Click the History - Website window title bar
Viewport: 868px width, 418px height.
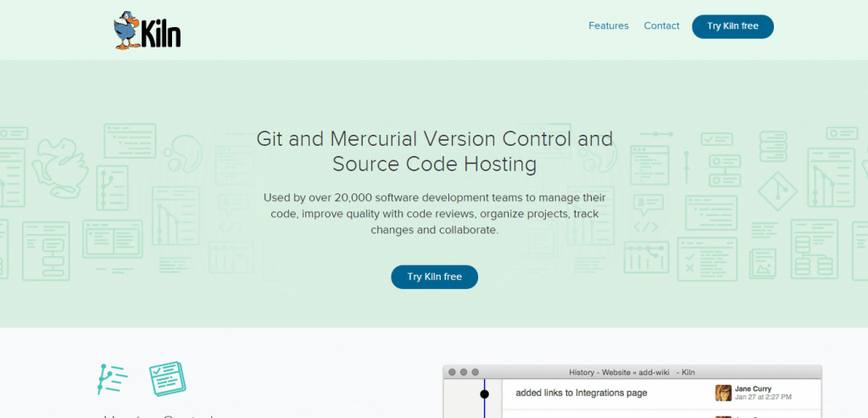632,372
